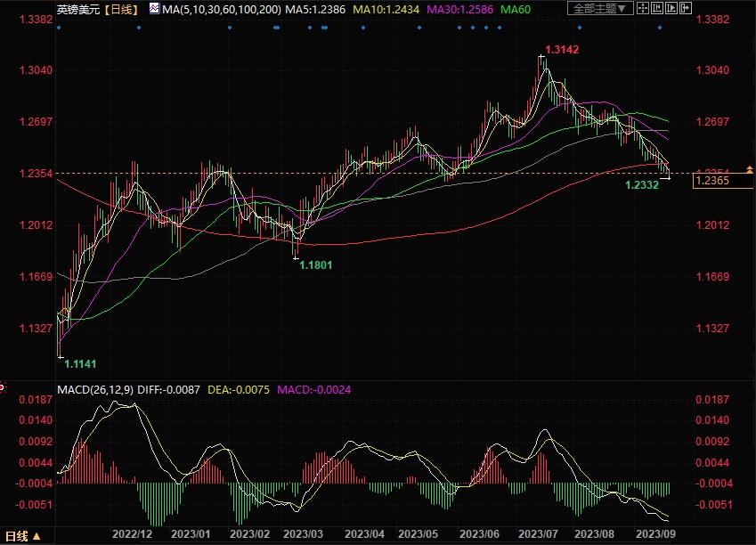
Task: Click the 【日线】 period label
Action: coord(121,9)
